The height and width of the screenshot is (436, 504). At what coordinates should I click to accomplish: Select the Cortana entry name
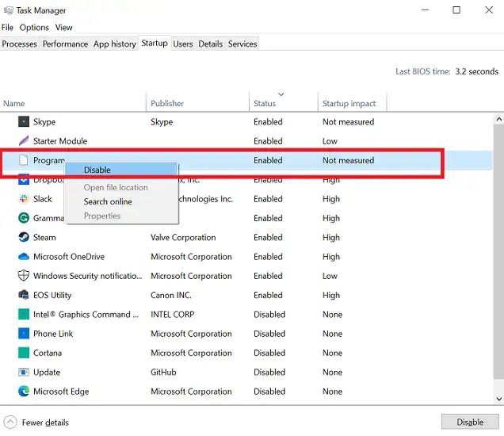(48, 353)
